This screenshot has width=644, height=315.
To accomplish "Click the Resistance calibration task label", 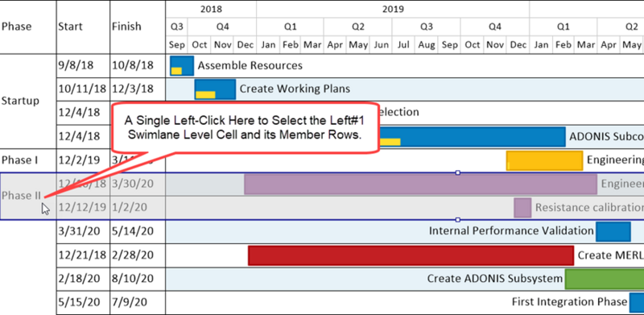I will click(x=589, y=208).
